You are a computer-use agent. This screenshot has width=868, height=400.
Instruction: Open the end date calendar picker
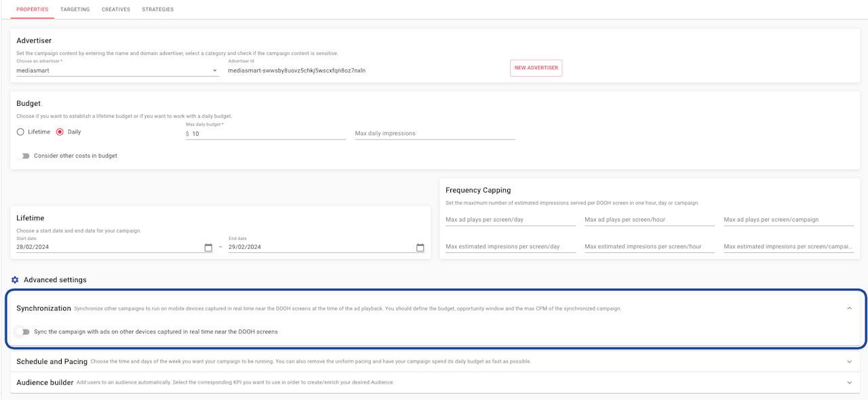(x=420, y=247)
